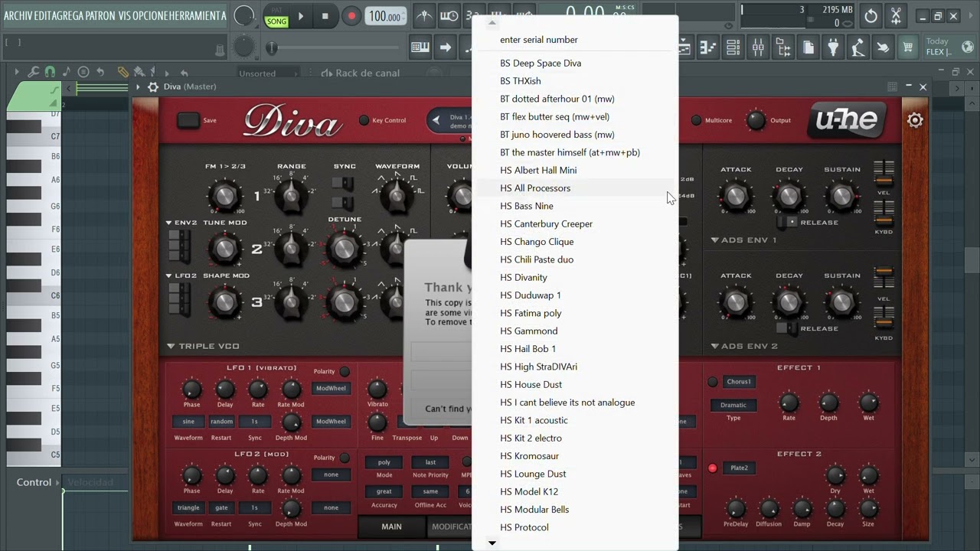Open the ENV2 Tune Mod source dropdown
The image size is (980, 551).
click(182, 223)
